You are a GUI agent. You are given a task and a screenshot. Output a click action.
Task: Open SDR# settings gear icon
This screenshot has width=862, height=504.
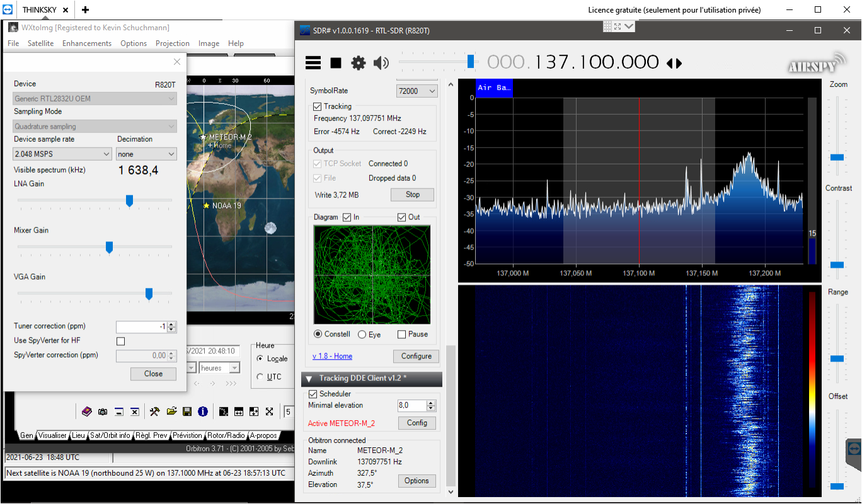359,62
